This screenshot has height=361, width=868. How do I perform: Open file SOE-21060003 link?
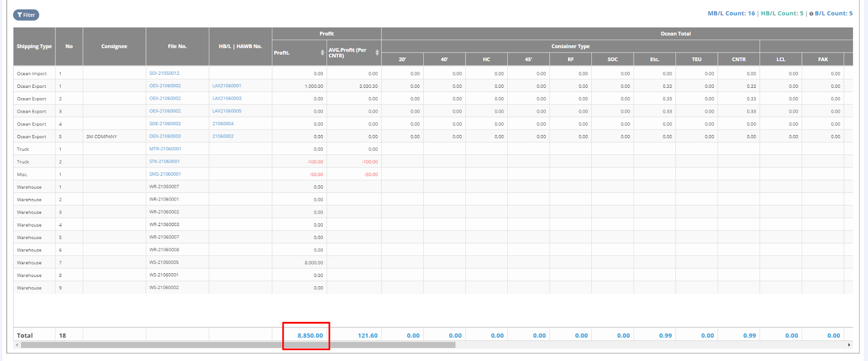coord(165,124)
